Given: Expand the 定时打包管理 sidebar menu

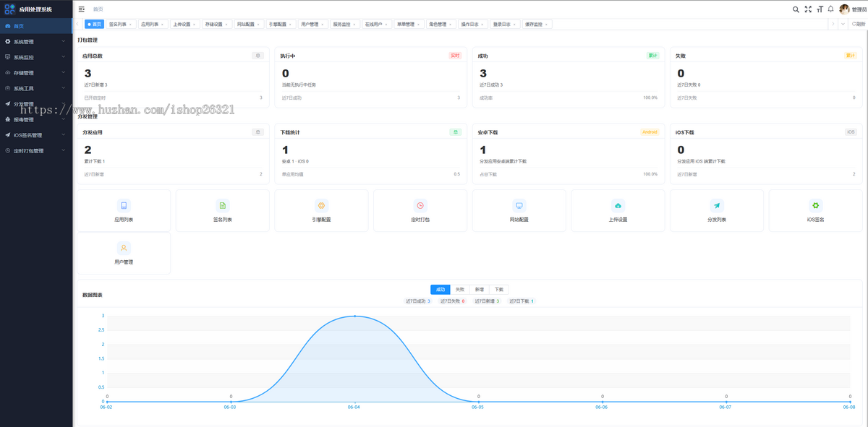Looking at the screenshot, I should (36, 151).
